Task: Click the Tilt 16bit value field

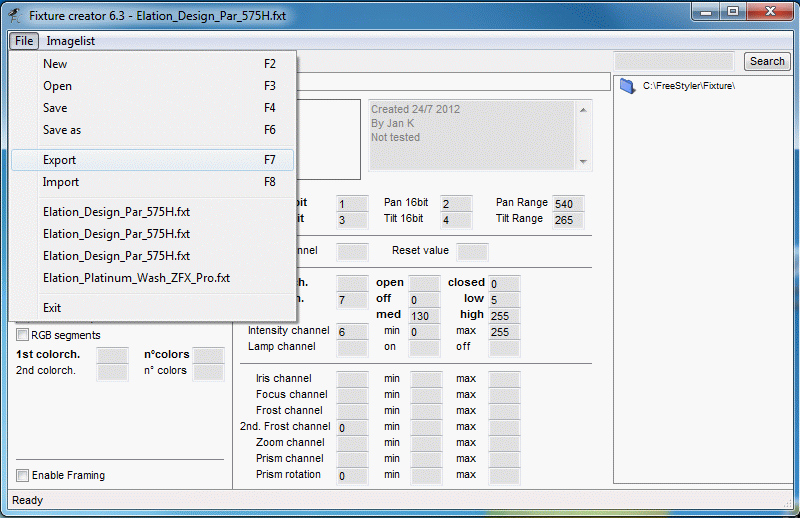Action: click(456, 220)
